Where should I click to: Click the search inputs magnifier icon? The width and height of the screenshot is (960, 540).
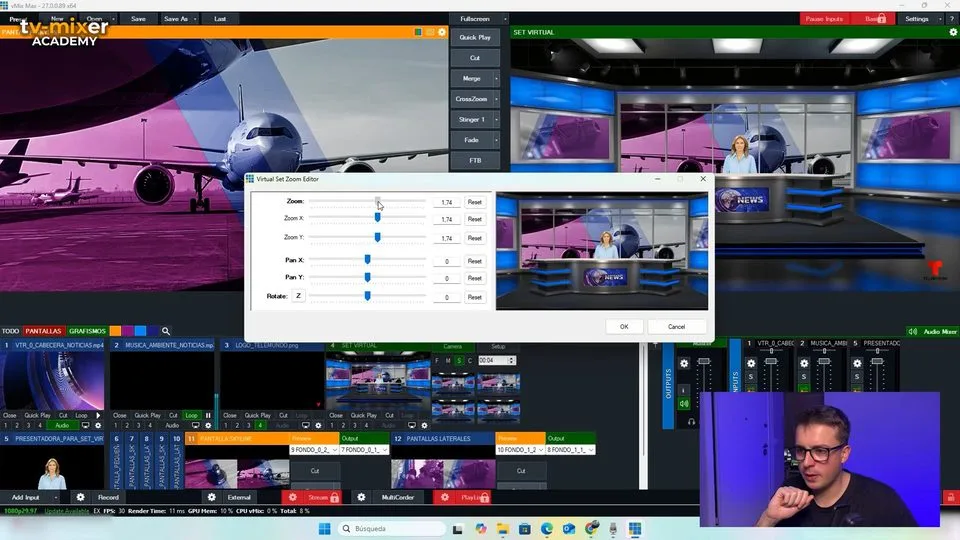[x=166, y=331]
